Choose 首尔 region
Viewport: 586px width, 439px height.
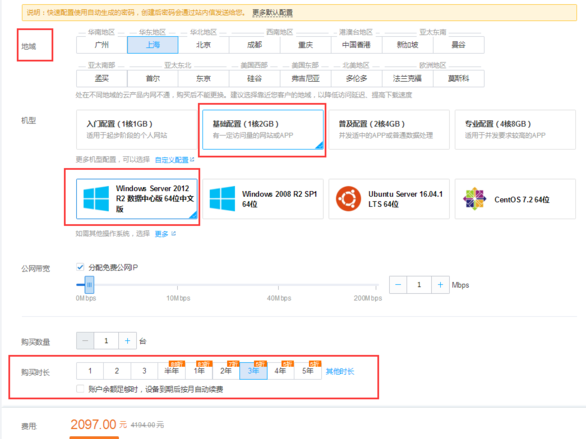click(x=152, y=78)
